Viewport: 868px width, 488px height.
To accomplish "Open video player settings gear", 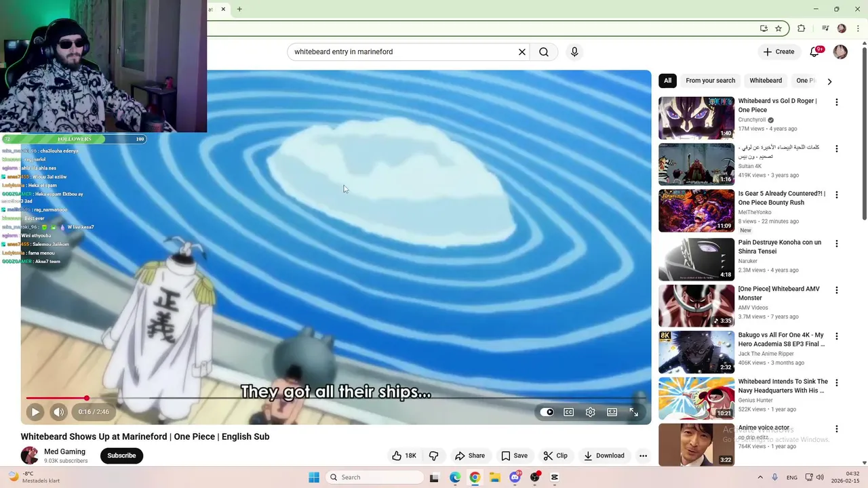I will (591, 412).
